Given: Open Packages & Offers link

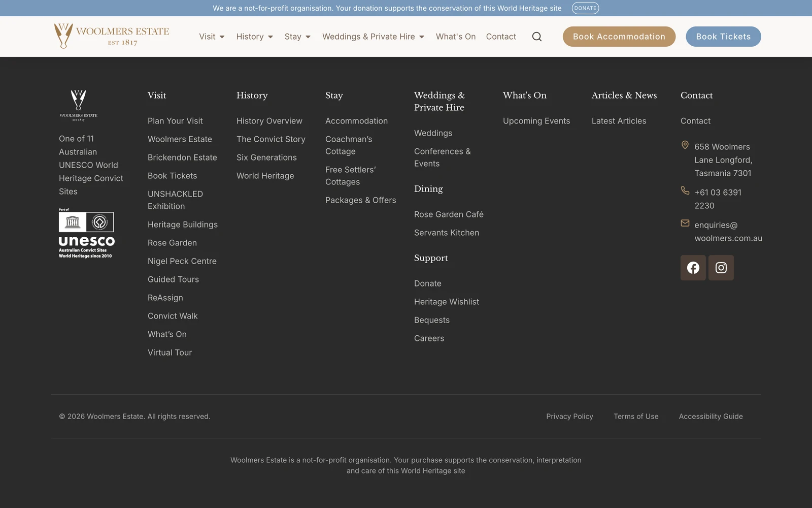Looking at the screenshot, I should (x=361, y=200).
